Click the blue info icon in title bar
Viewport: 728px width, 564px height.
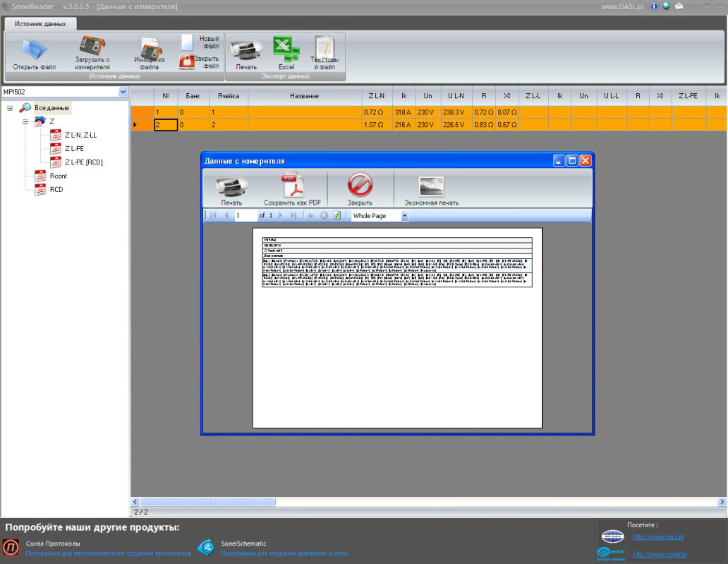[x=654, y=6]
